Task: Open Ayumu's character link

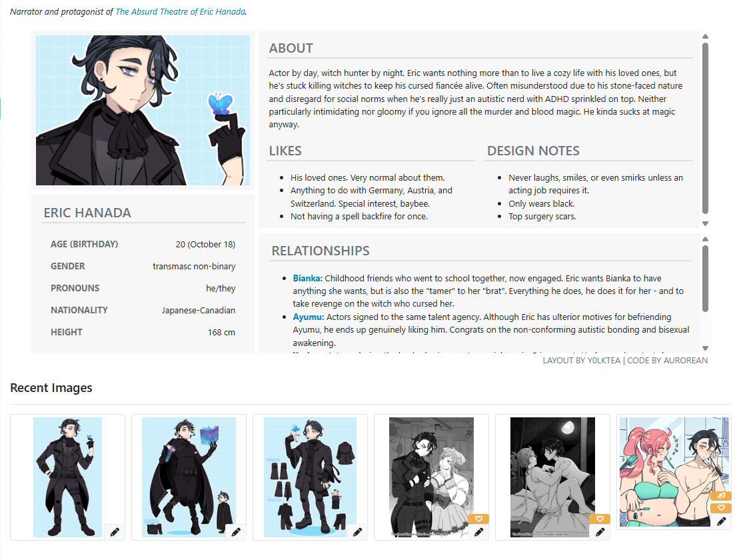Action: click(309, 317)
